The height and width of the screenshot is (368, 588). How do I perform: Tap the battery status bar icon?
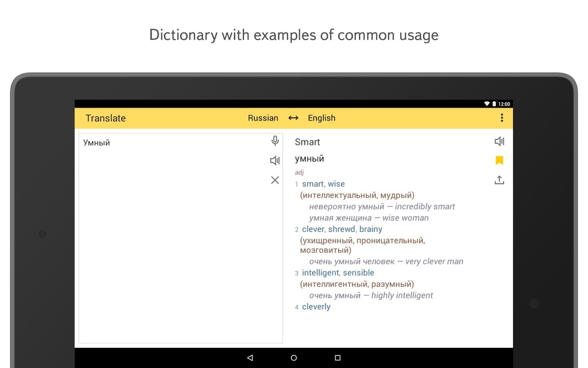494,104
